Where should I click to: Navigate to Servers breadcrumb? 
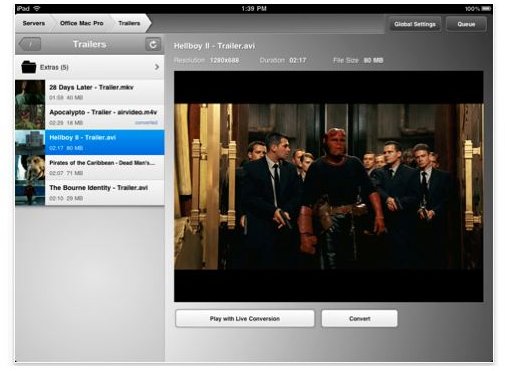[x=34, y=23]
